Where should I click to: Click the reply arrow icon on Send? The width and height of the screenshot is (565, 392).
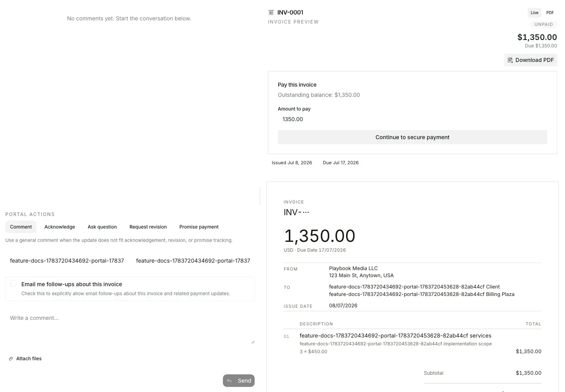point(229,381)
